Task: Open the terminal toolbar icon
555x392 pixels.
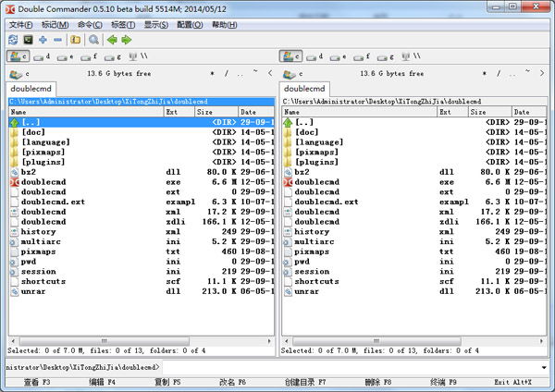Action: (x=28, y=40)
